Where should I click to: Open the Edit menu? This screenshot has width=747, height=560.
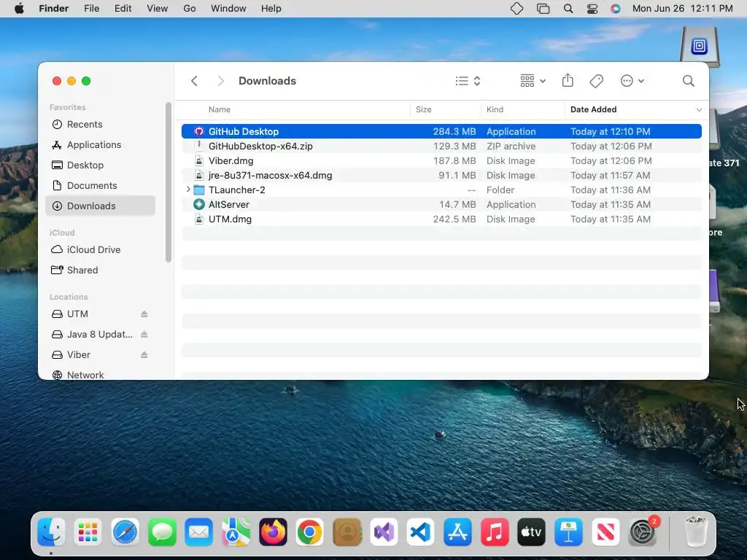click(x=123, y=9)
